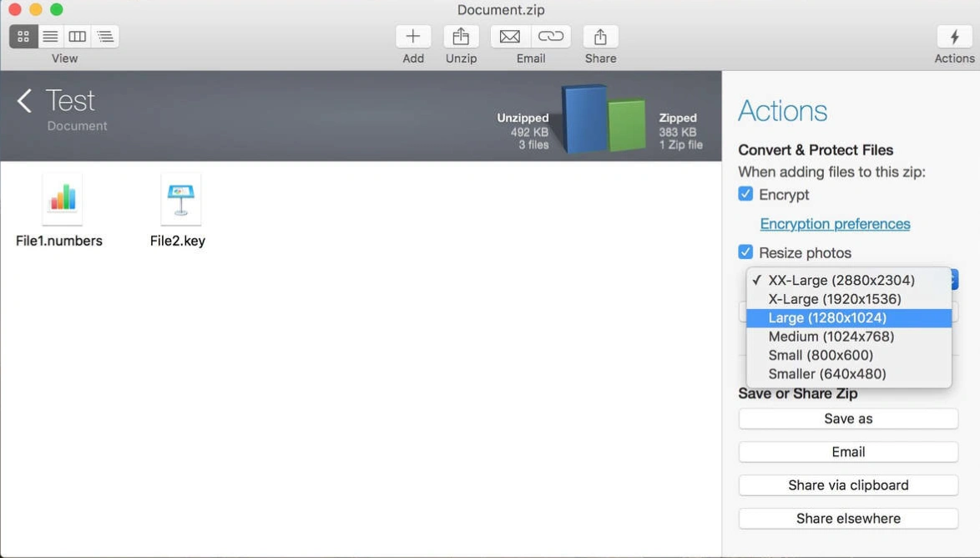Click the Test folder title

(70, 100)
